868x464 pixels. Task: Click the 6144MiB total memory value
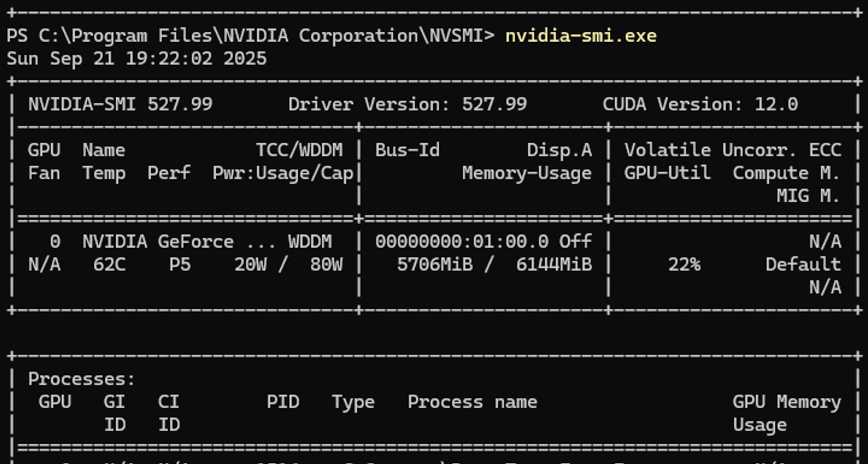click(553, 265)
